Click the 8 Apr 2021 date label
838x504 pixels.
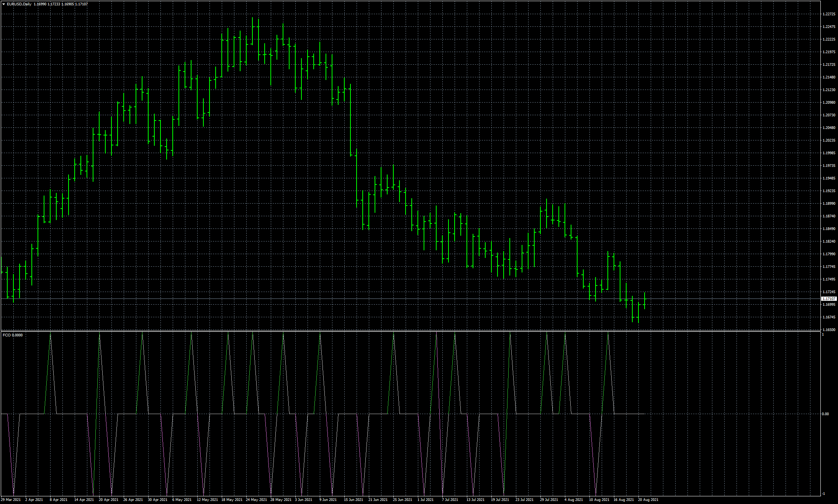pos(58,500)
